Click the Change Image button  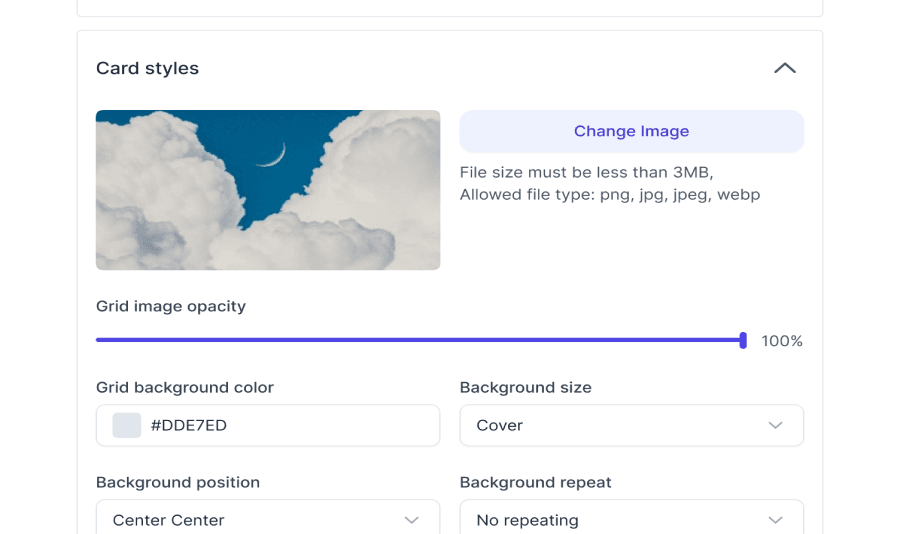click(x=631, y=131)
